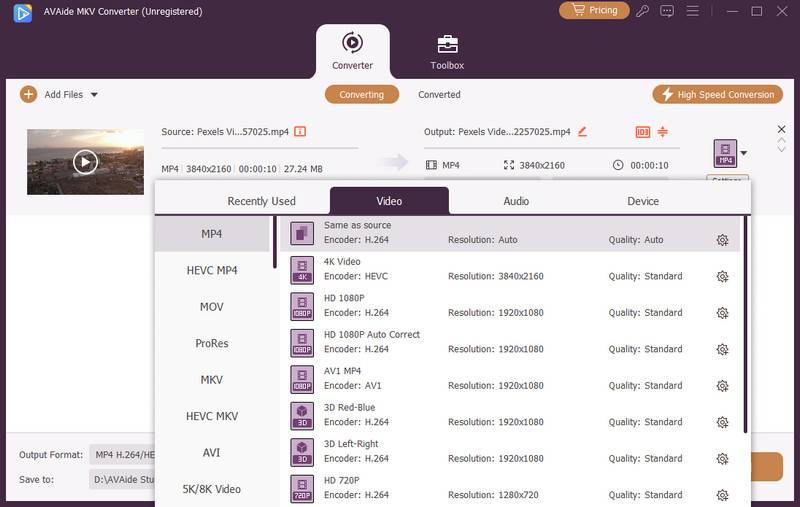Click the Add Files plus icon
This screenshot has height=507, width=800.
click(x=29, y=94)
